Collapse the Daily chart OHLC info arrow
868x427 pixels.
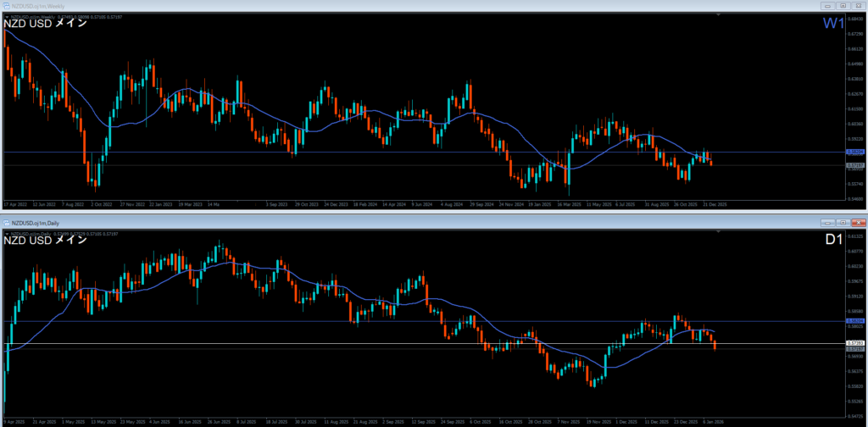click(x=7, y=233)
